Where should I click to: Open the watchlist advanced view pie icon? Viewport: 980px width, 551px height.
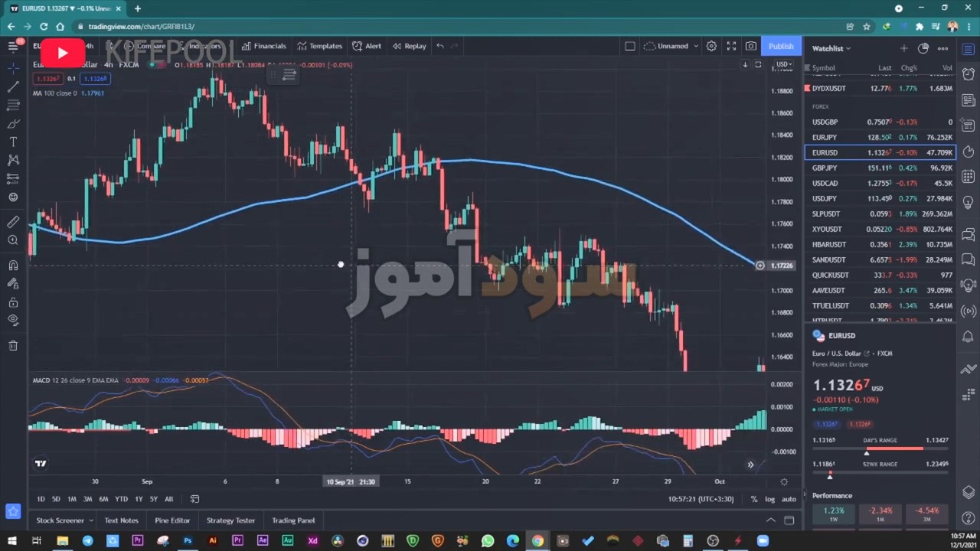(x=923, y=48)
